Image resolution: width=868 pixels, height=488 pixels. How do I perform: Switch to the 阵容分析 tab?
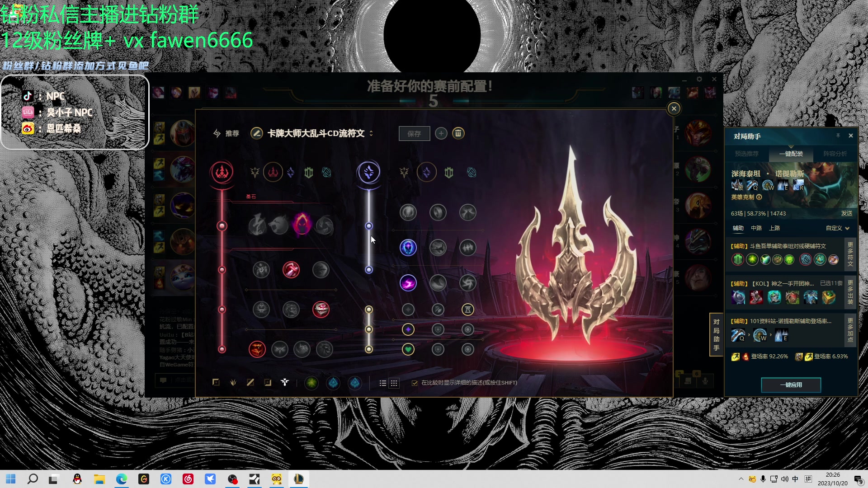click(835, 154)
